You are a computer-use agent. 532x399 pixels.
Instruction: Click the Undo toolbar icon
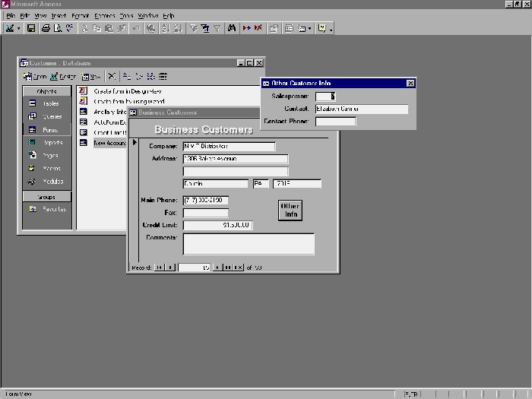point(136,28)
